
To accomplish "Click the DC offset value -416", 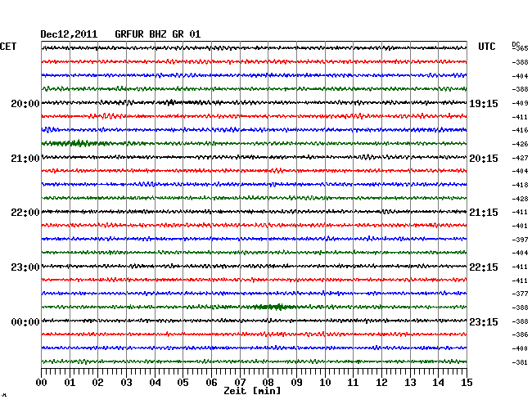I will click(520, 130).
